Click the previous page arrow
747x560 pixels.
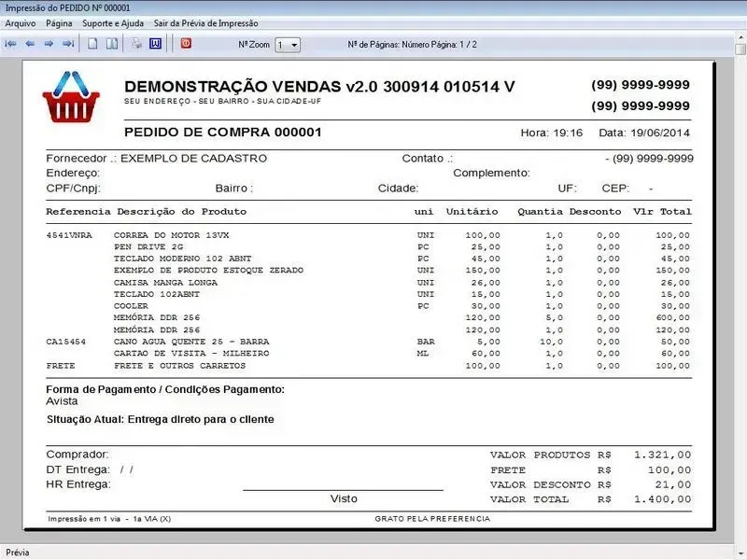click(29, 44)
